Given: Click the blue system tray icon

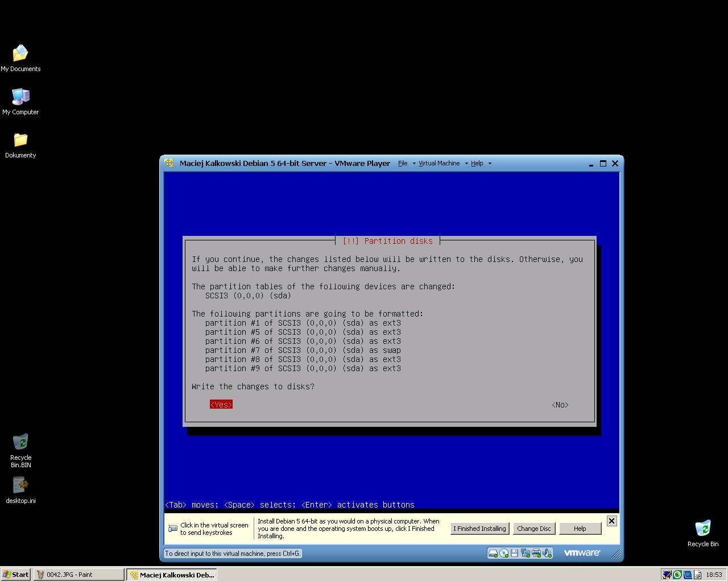Looking at the screenshot, I should 687,575.
